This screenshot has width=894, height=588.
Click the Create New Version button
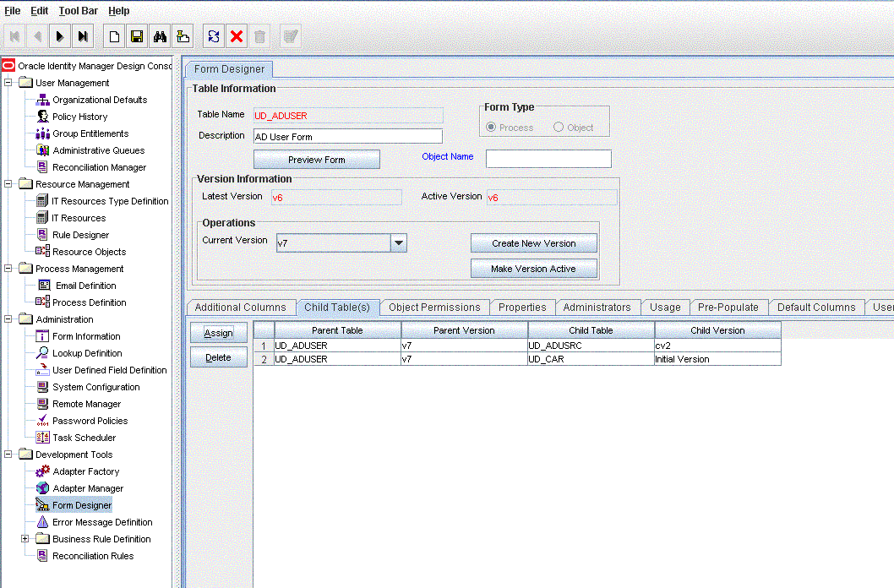pos(534,243)
